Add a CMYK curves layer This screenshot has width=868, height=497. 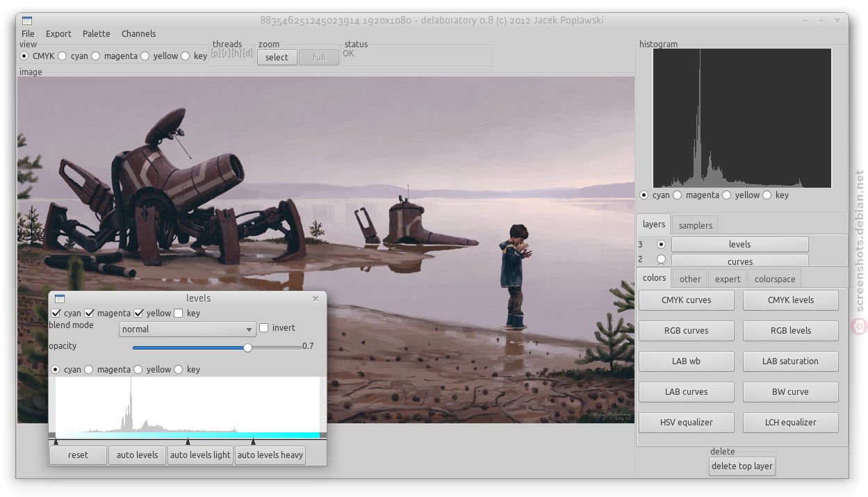coord(686,300)
